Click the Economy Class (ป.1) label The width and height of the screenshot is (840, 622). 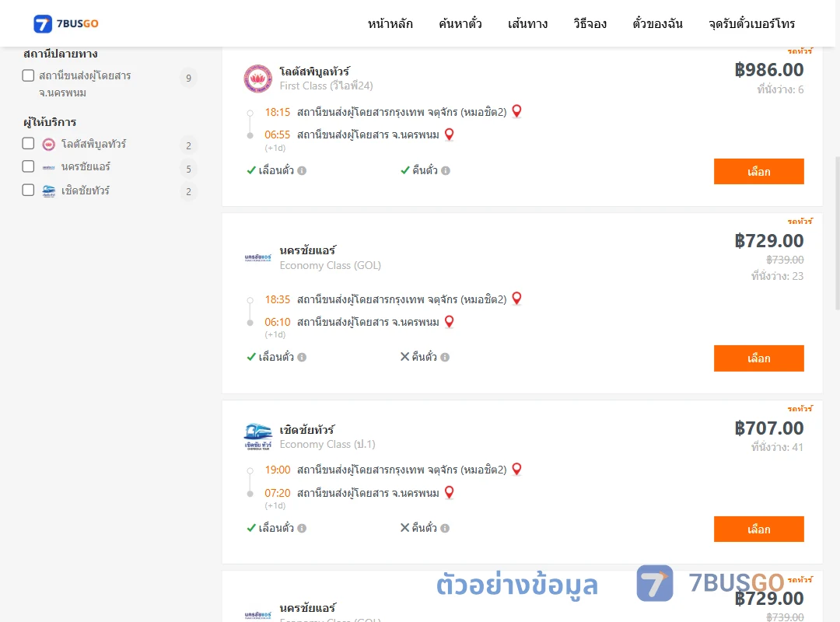(327, 444)
